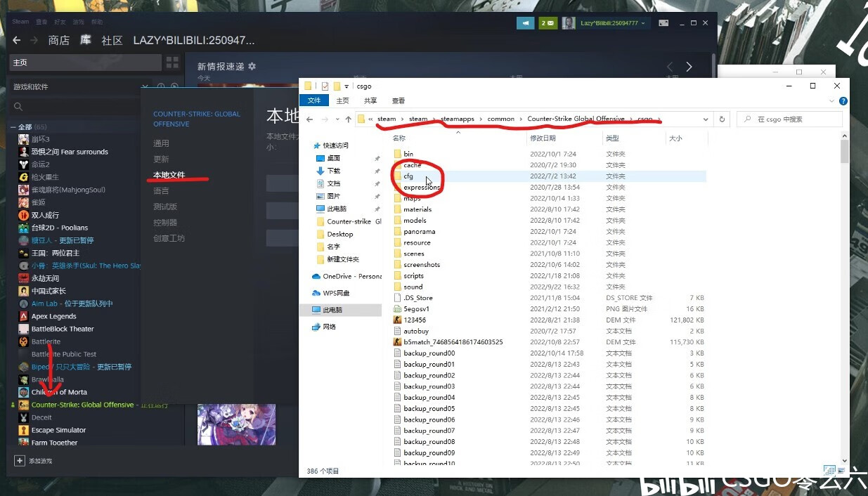Open the 商店 store tab in Steam
The height and width of the screenshot is (496, 868).
click(59, 40)
